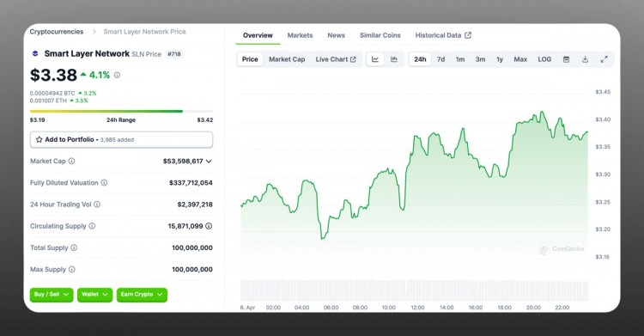Click the volume bars strip below chart
This screenshot has height=336, width=644.
click(414, 290)
